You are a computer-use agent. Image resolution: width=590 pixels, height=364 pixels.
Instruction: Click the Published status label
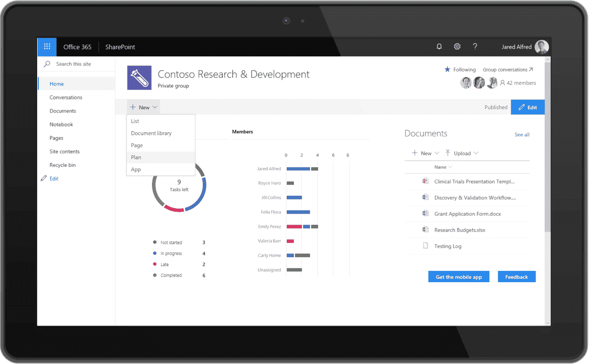(496, 107)
